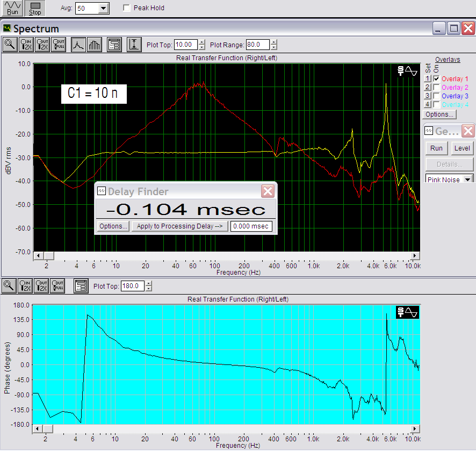
Task: Click the Spectrum window title icon
Action: point(7,28)
